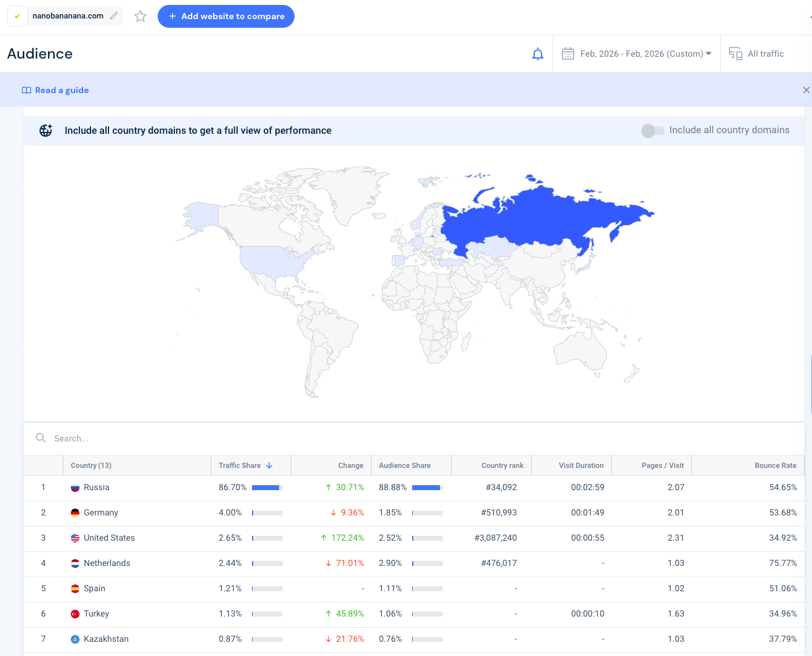Dismiss the guide banner with X
Image resolution: width=812 pixels, height=656 pixels.
pos(806,91)
